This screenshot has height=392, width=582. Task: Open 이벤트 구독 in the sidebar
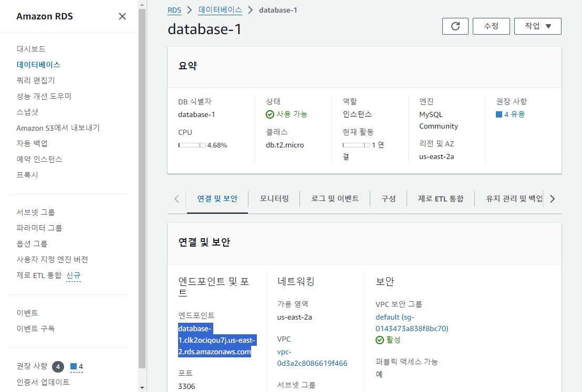click(36, 329)
